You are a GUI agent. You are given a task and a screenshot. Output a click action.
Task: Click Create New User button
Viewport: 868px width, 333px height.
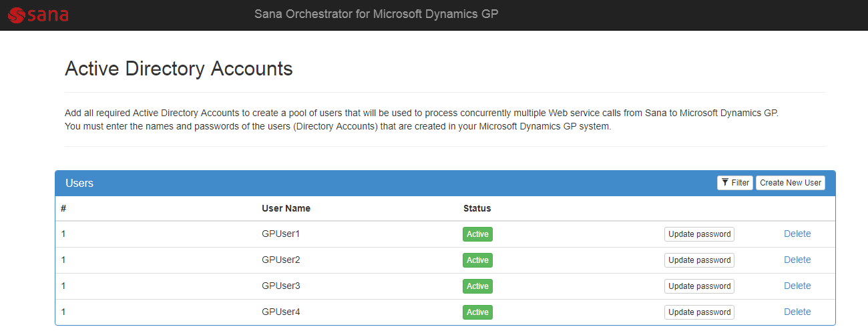click(791, 183)
